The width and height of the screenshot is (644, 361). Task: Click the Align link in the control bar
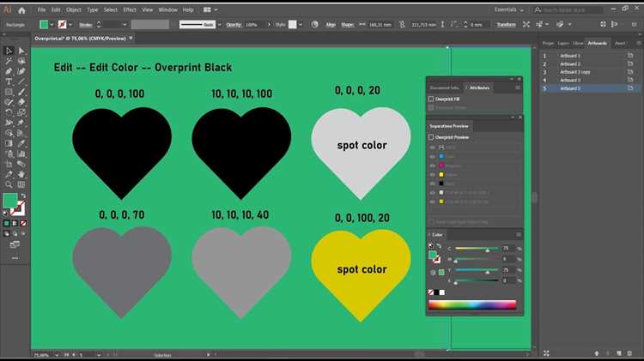click(331, 25)
